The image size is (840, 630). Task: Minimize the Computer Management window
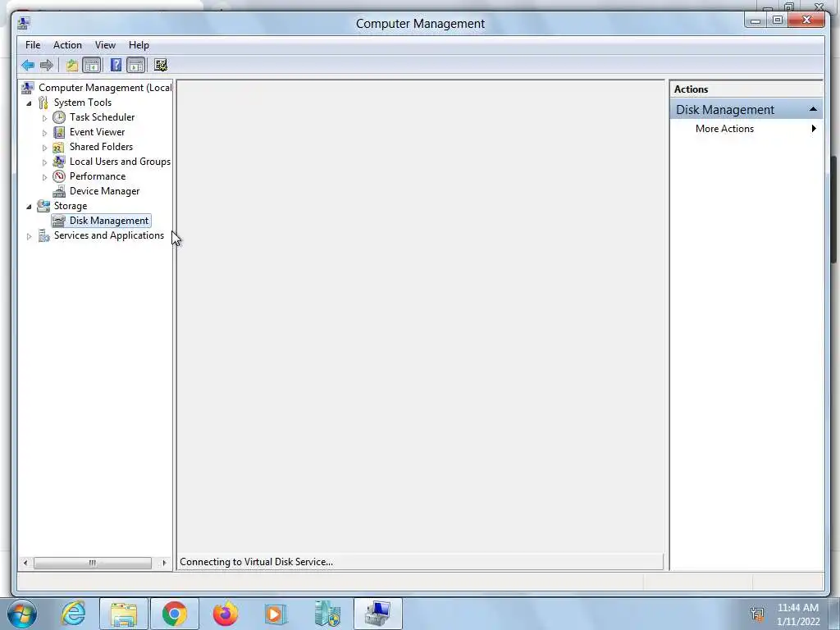[x=756, y=21]
